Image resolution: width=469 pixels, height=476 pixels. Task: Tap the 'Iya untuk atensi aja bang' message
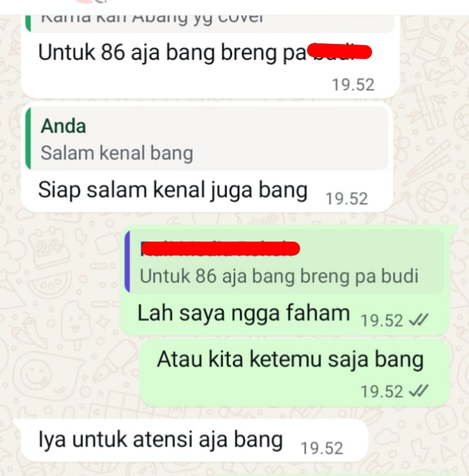point(161,440)
